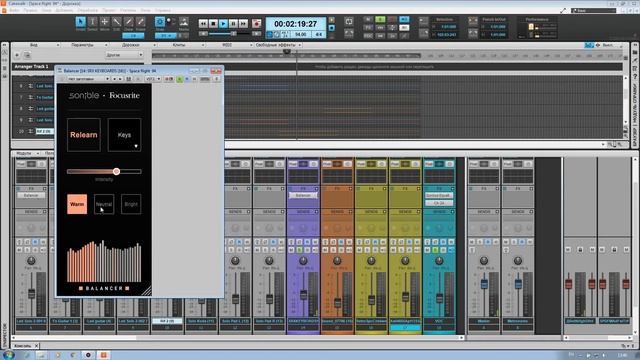
Task: Open the preset dropdown in Balancer window
Action: (88, 79)
